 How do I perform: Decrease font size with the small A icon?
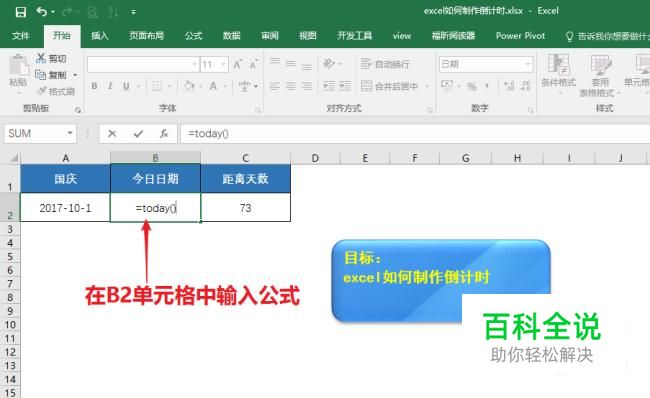[253, 64]
